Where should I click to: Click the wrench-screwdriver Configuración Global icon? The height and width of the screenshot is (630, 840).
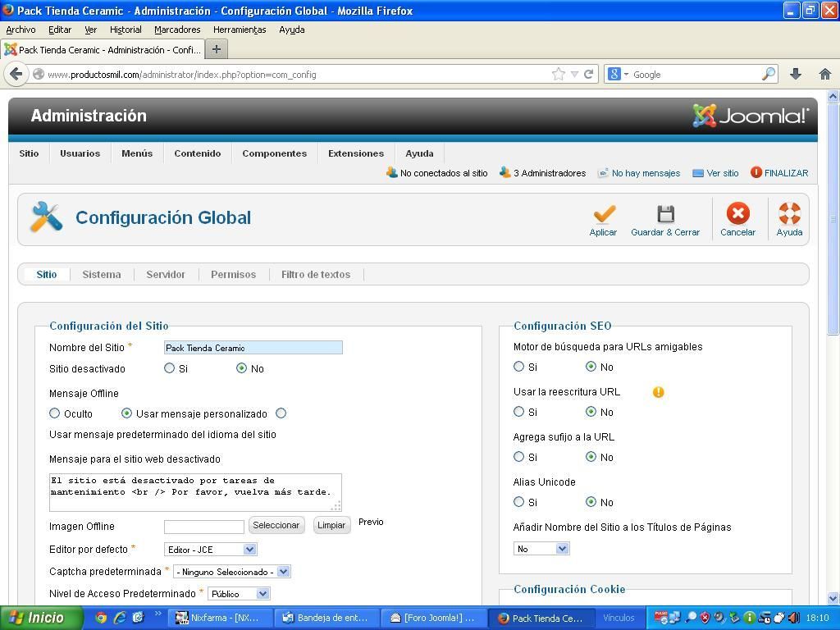click(x=46, y=217)
